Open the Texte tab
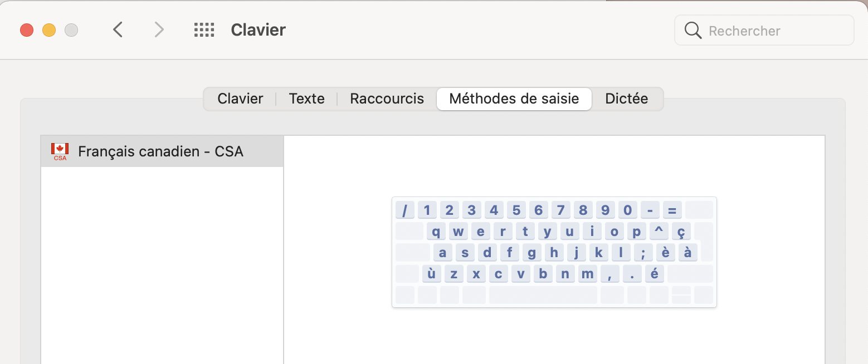The image size is (868, 364). click(306, 99)
